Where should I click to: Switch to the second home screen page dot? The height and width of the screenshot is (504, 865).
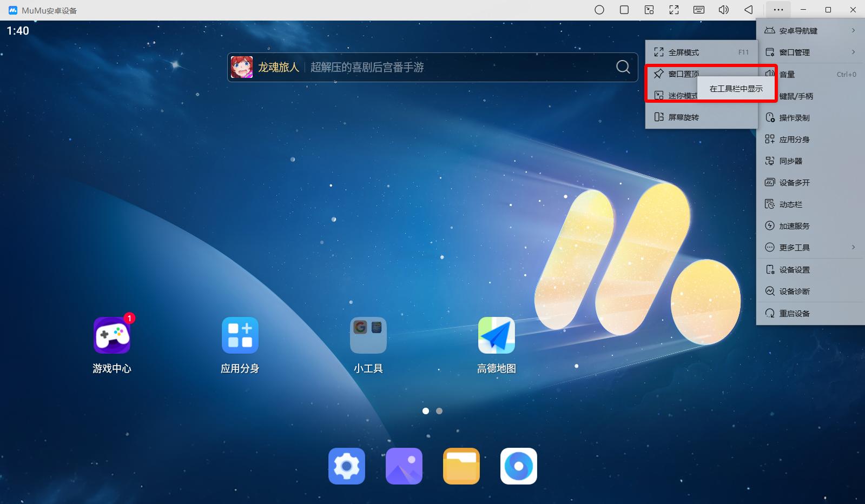click(439, 411)
